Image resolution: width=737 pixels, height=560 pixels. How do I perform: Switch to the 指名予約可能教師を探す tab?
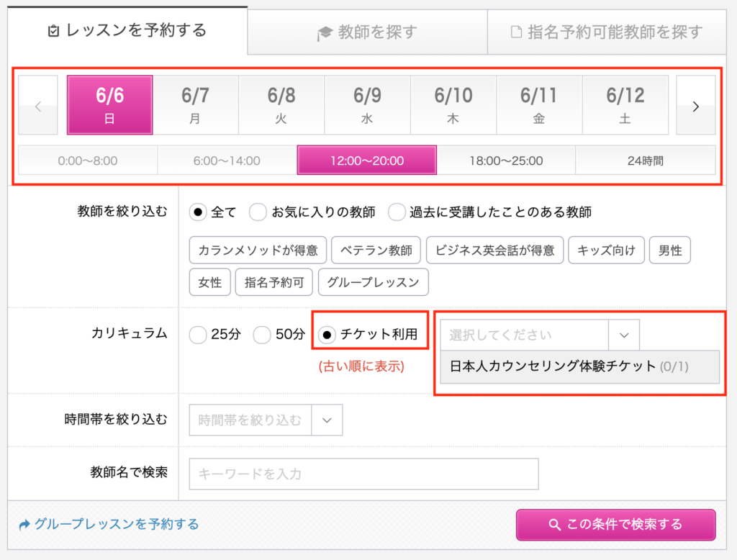click(x=607, y=32)
